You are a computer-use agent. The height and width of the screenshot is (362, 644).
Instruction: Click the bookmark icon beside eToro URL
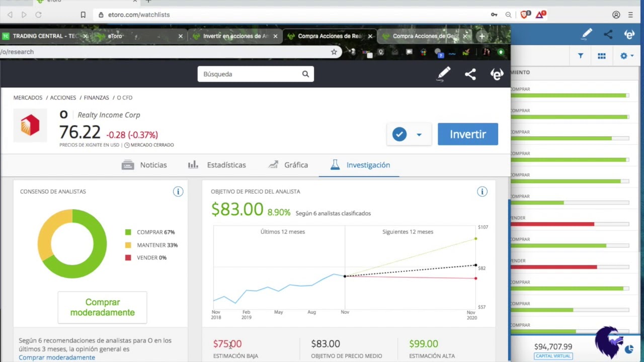tap(83, 15)
